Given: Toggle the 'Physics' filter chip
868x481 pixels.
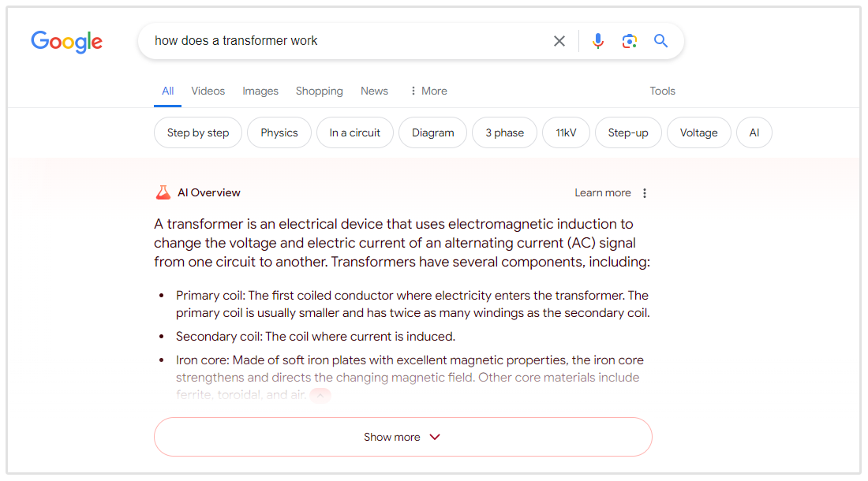Looking at the screenshot, I should [x=279, y=132].
